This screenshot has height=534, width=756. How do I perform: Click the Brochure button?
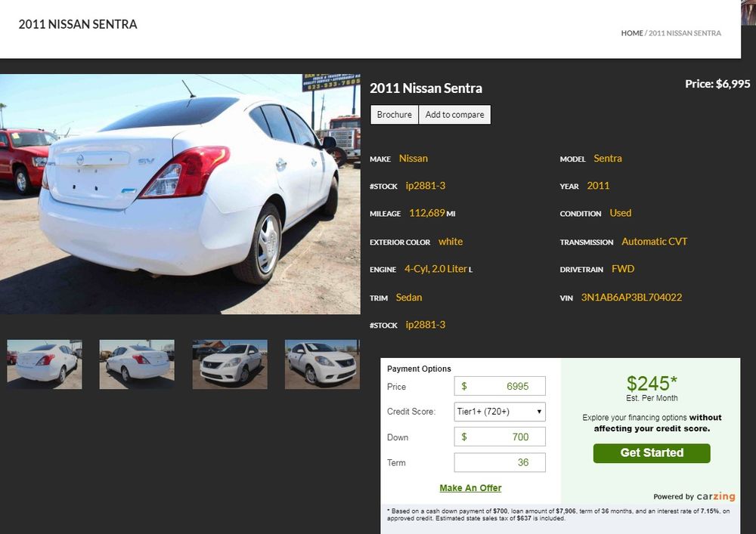tap(394, 115)
